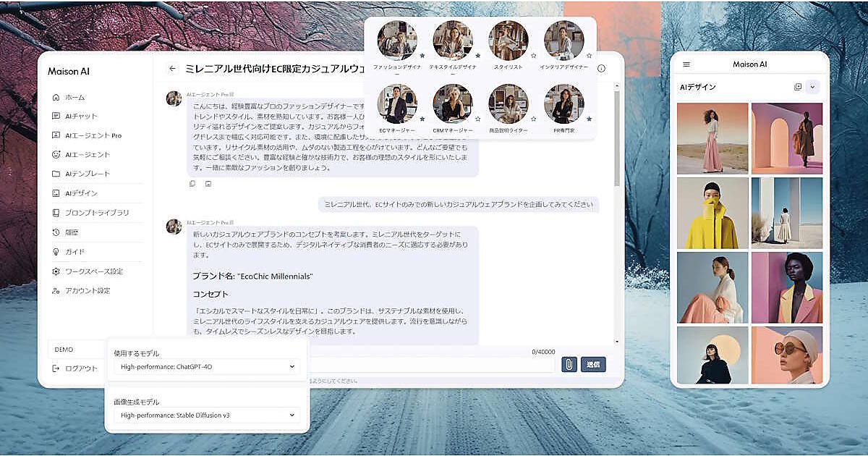Click the back arrow beside the chat title

pos(172,69)
